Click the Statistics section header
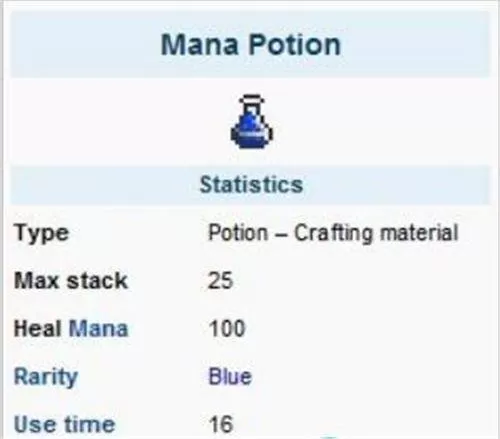Screen dimensions: 500x439 click(x=251, y=184)
